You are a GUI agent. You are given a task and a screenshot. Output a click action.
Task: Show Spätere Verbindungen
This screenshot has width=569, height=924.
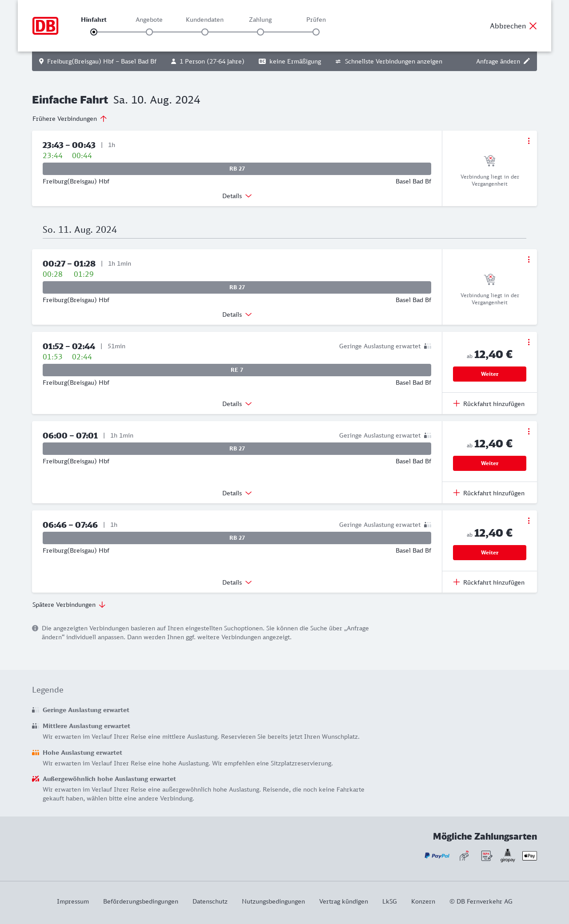coord(69,605)
